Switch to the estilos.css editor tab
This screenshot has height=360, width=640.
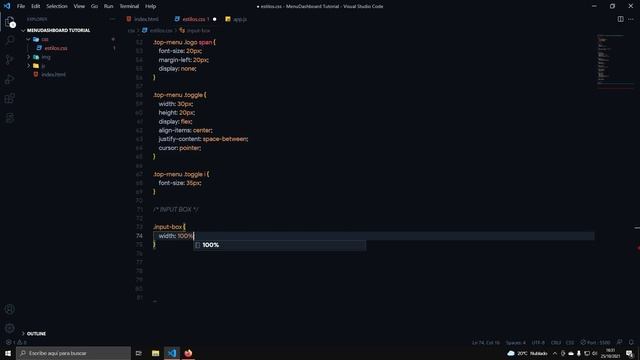pyautogui.click(x=195, y=19)
